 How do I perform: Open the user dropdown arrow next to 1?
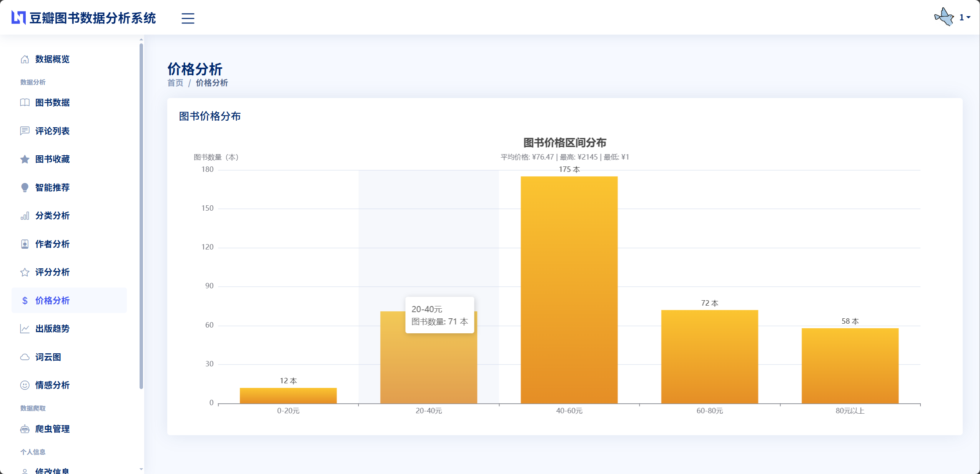pos(968,17)
